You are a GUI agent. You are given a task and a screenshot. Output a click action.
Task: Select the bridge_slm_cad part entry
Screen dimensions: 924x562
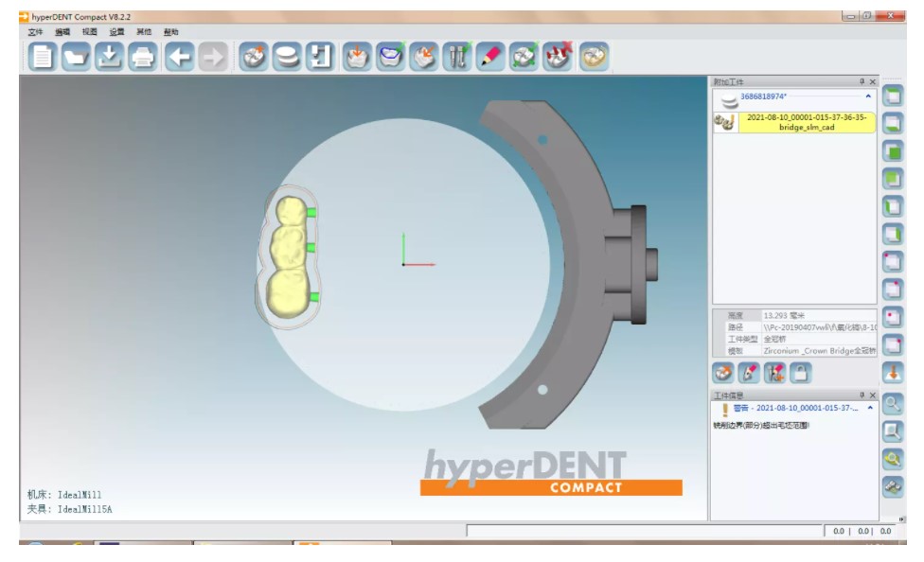pos(807,122)
